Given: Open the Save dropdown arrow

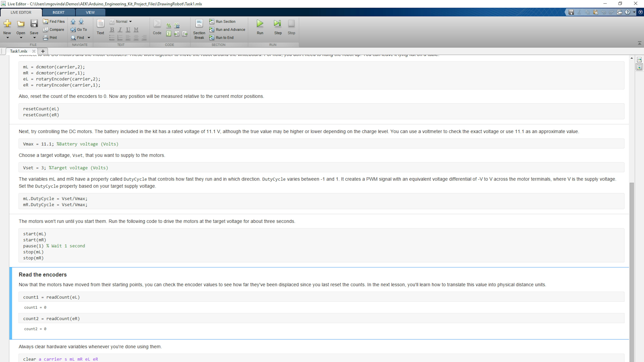Looking at the screenshot, I should (x=34, y=38).
